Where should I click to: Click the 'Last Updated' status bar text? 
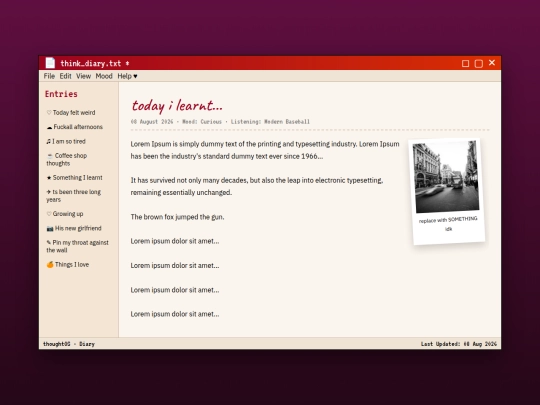point(459,344)
